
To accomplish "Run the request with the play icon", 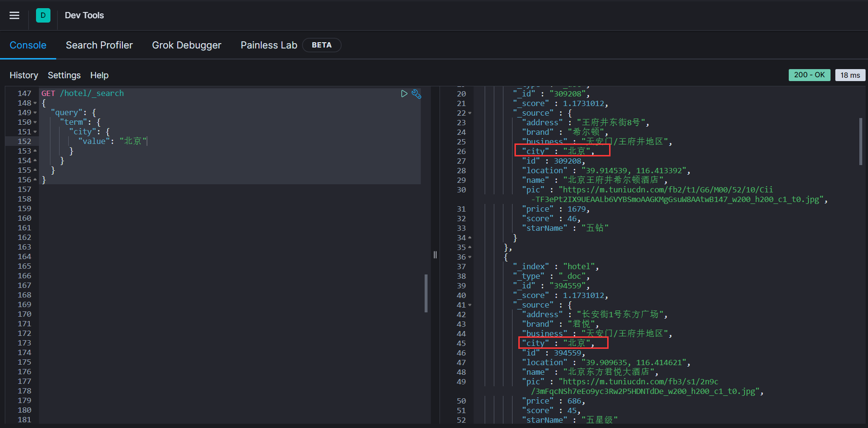I will click(x=404, y=94).
